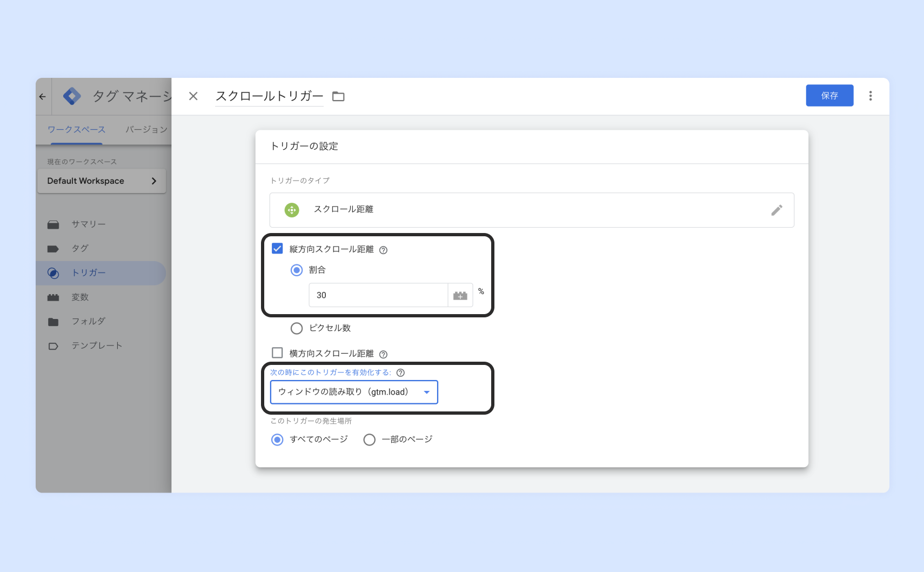Close the trigger editor with X
924x572 pixels.
pyautogui.click(x=193, y=96)
